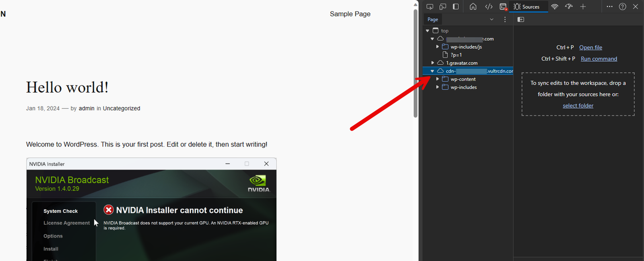Open DevTools help question mark
Viewport: 644px width, 261px height.
[623, 7]
